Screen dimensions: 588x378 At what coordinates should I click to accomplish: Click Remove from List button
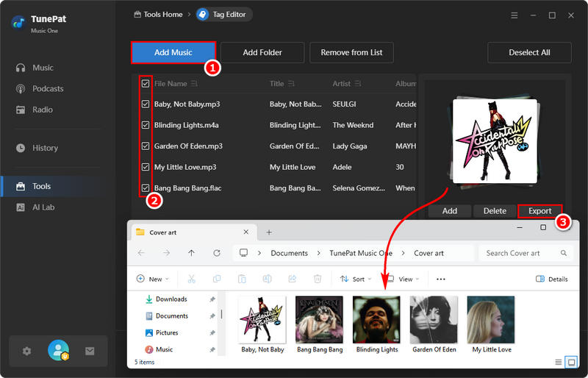click(351, 52)
